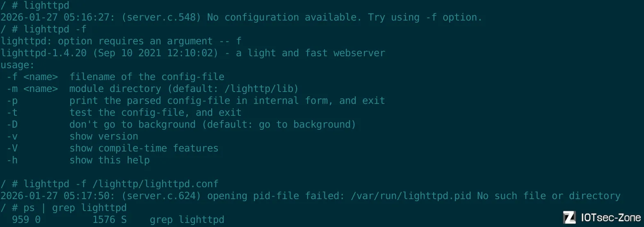Click the "-m <name>" module directory option
The width and height of the screenshot is (644, 227).
pos(32,89)
